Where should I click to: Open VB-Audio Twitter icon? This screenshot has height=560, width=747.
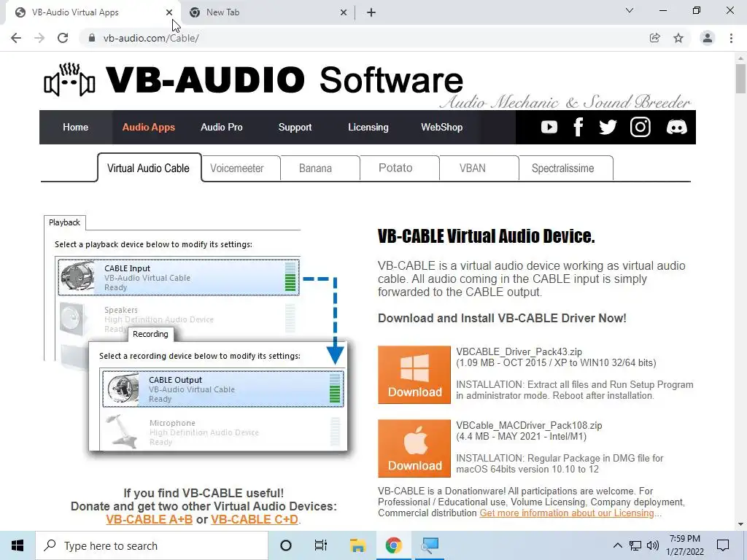608,127
